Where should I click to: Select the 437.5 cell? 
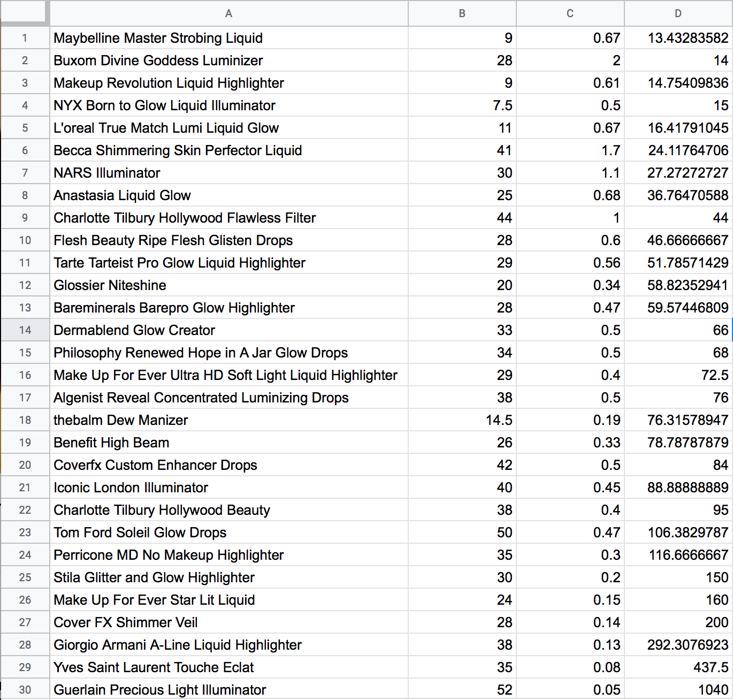point(678,667)
